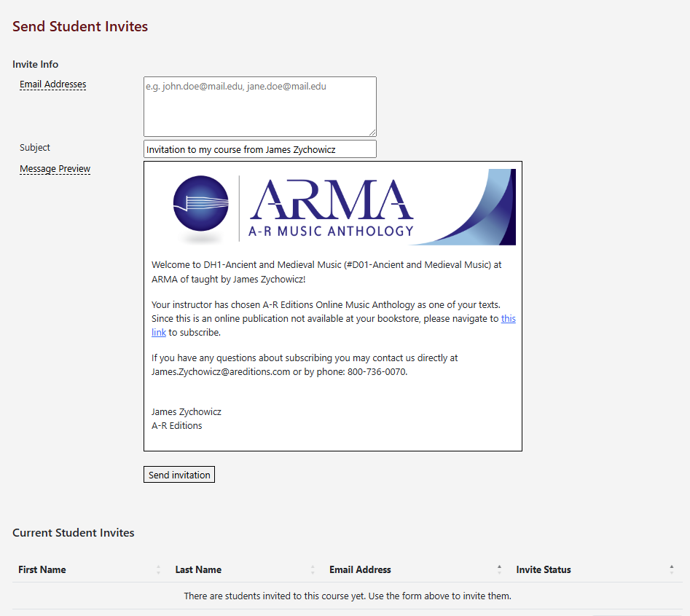Click the resize grip of the email text area
The width and height of the screenshot is (690, 616).
372,133
